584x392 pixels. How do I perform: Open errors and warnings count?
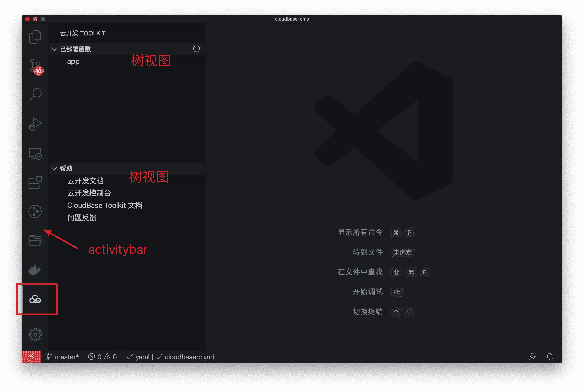(x=103, y=357)
